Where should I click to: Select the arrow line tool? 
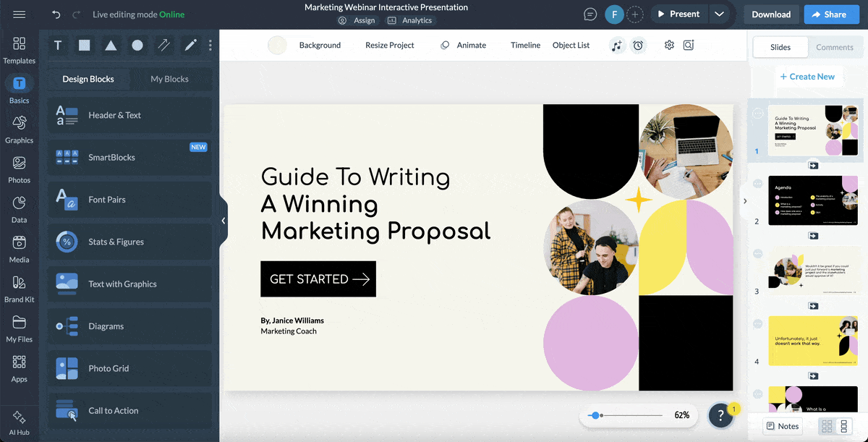(x=164, y=46)
